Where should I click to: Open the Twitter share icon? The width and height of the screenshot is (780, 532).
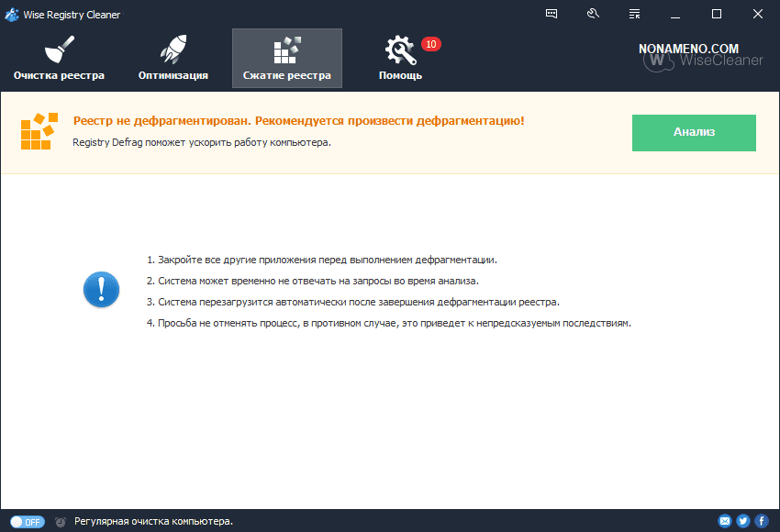tap(743, 521)
